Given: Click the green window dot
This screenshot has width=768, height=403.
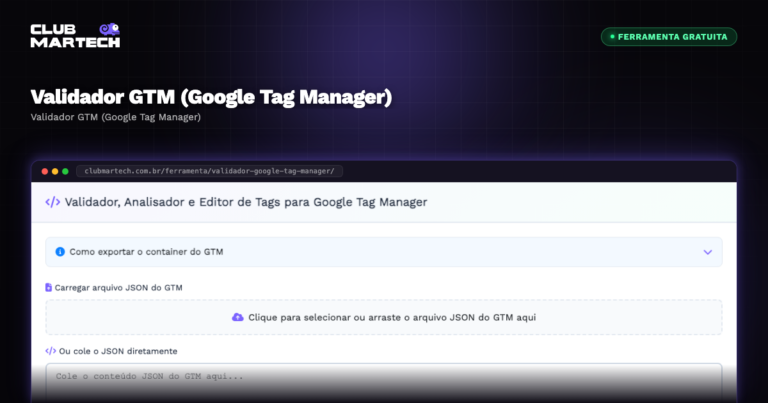Looking at the screenshot, I should pos(65,171).
